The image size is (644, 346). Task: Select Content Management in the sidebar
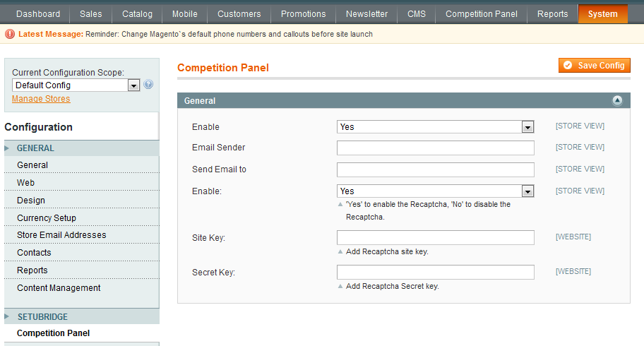(59, 288)
